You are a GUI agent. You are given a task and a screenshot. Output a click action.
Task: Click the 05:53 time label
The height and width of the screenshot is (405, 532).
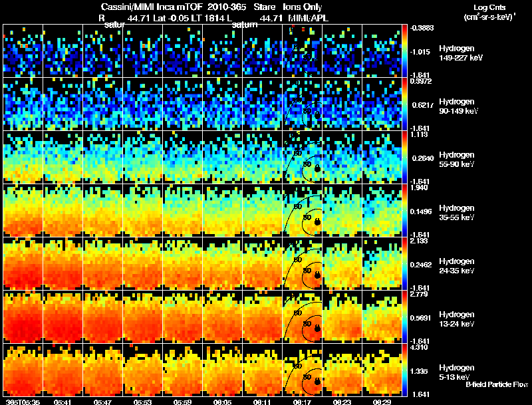click(x=142, y=402)
